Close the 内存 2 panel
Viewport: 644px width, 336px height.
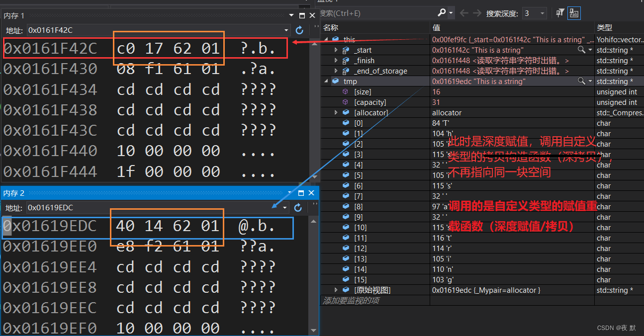(x=311, y=193)
